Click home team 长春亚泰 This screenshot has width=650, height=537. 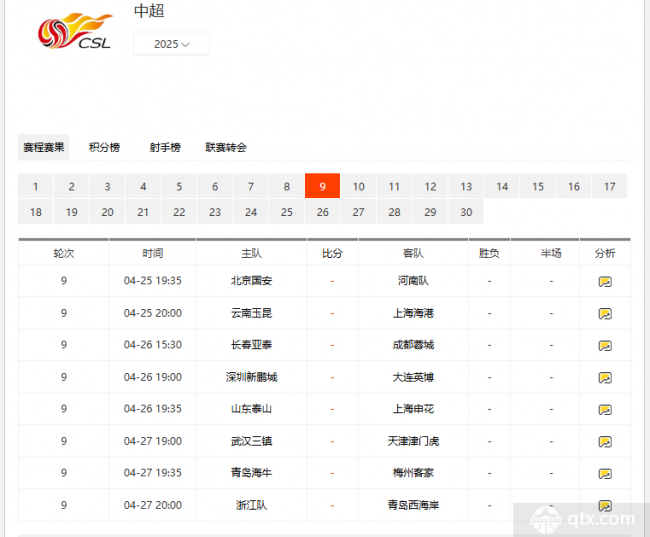[251, 345]
